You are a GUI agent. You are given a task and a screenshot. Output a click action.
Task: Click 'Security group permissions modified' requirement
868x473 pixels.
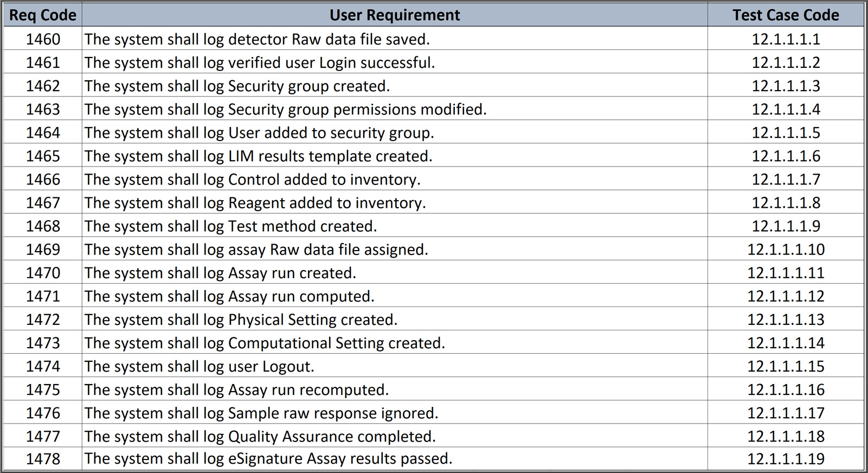pyautogui.click(x=286, y=109)
